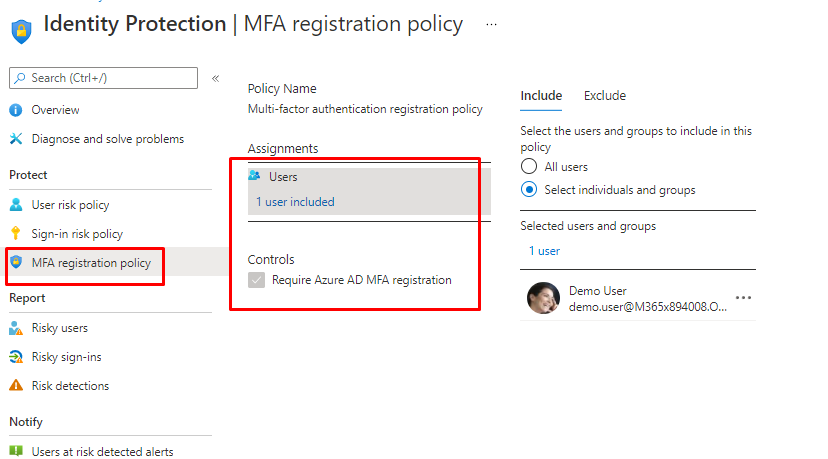828x459 pixels.
Task: Click the Overview info icon
Action: (x=16, y=110)
